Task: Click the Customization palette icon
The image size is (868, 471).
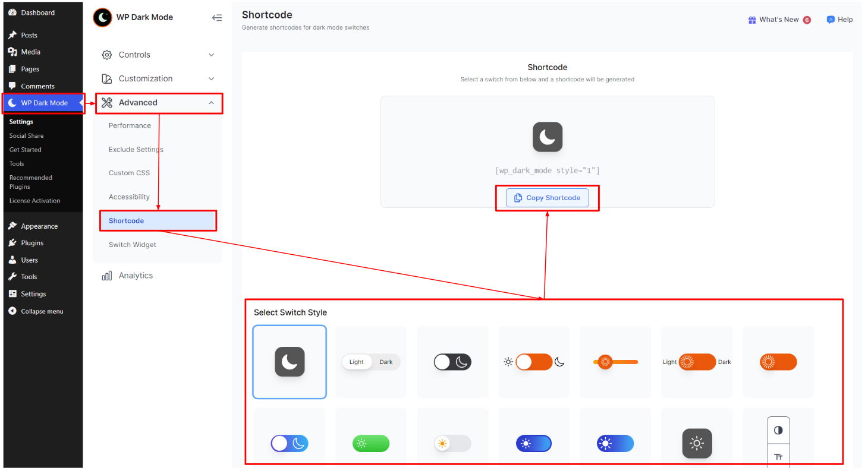Action: (x=107, y=78)
